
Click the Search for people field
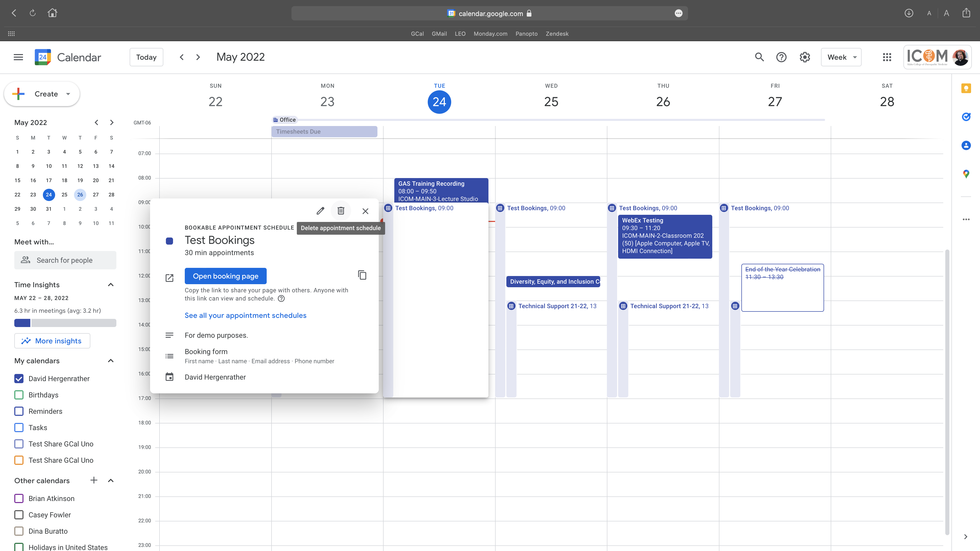65,260
